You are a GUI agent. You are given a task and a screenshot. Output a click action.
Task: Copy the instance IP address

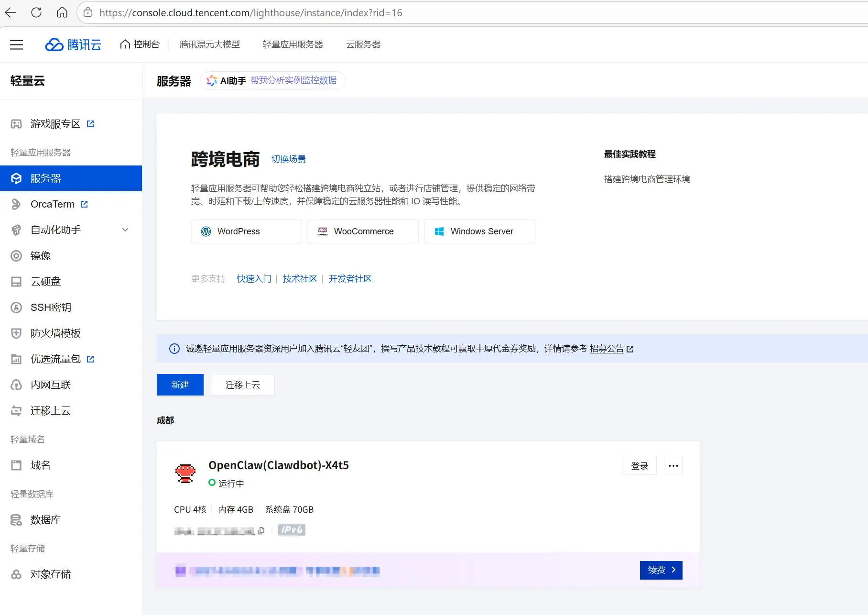[x=261, y=530]
